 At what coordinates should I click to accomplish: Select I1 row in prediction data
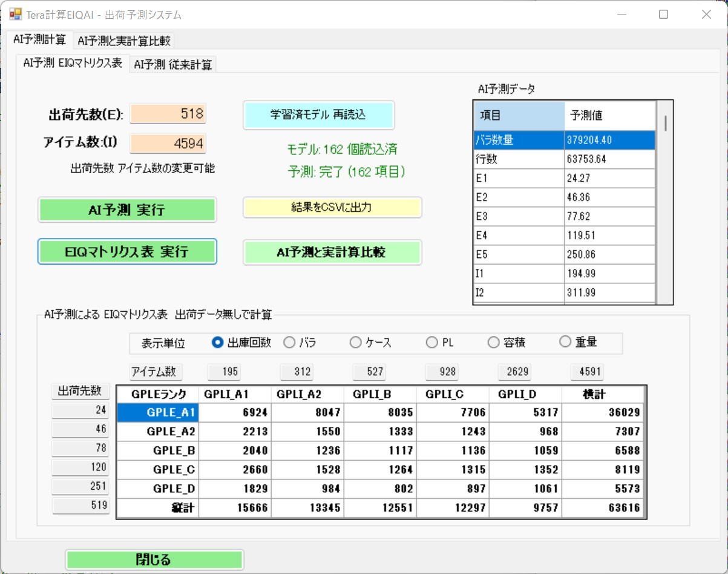[x=565, y=274]
